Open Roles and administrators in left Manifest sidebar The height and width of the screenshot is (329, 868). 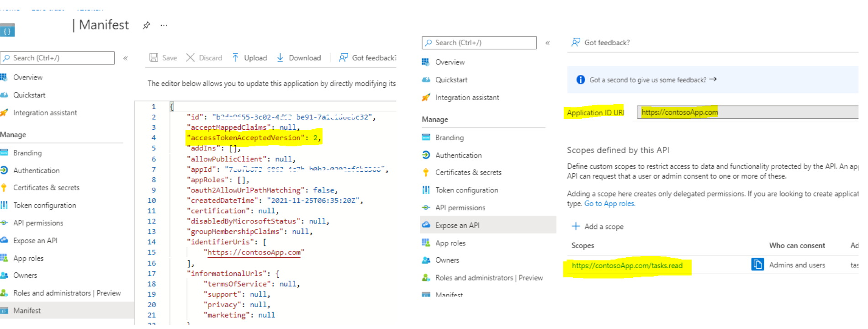(67, 293)
